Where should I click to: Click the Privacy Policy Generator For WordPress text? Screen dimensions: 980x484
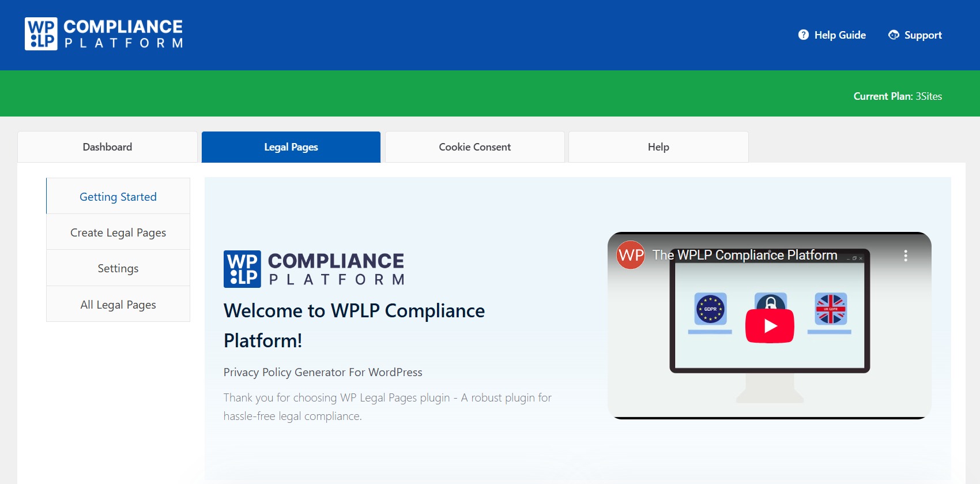pyautogui.click(x=323, y=372)
